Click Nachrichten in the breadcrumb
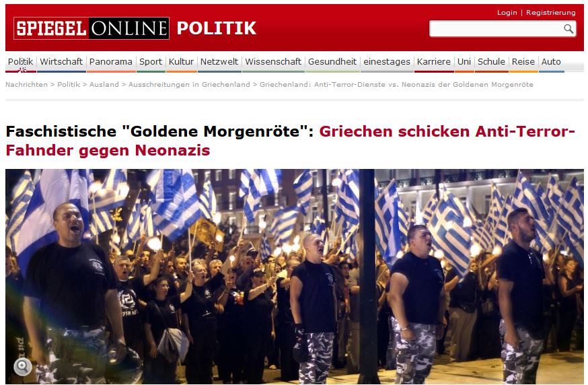 26,84
